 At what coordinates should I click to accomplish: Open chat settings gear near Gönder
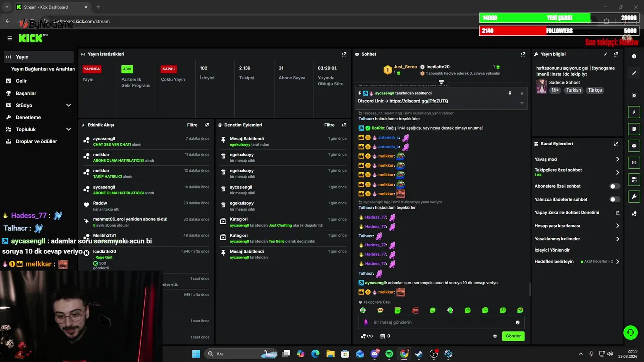pos(495,336)
